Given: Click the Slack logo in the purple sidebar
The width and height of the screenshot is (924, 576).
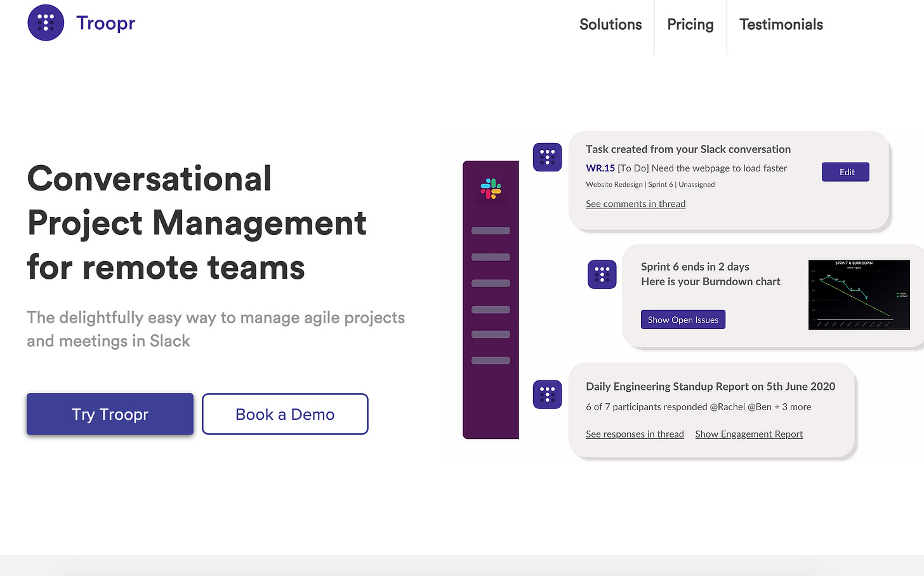Looking at the screenshot, I should 491,189.
